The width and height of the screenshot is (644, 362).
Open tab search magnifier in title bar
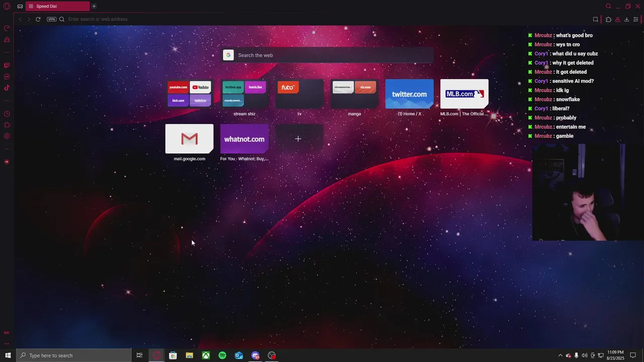[x=608, y=6]
